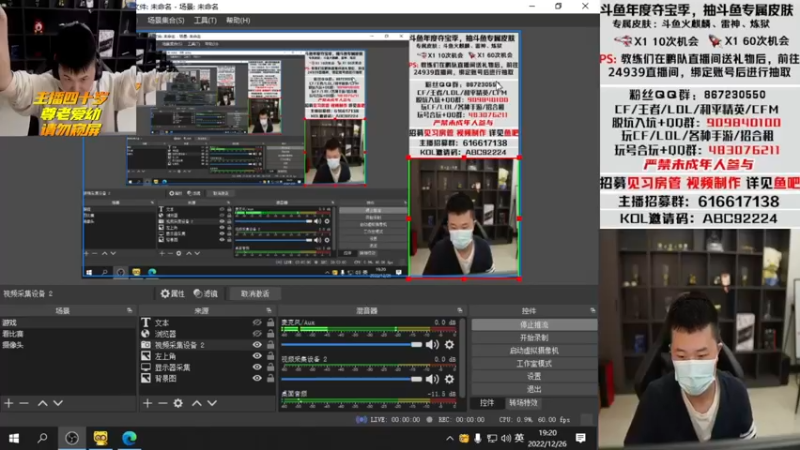Select the 浏览器 source's globe icon
This screenshot has height=450, width=800.
tap(146, 334)
